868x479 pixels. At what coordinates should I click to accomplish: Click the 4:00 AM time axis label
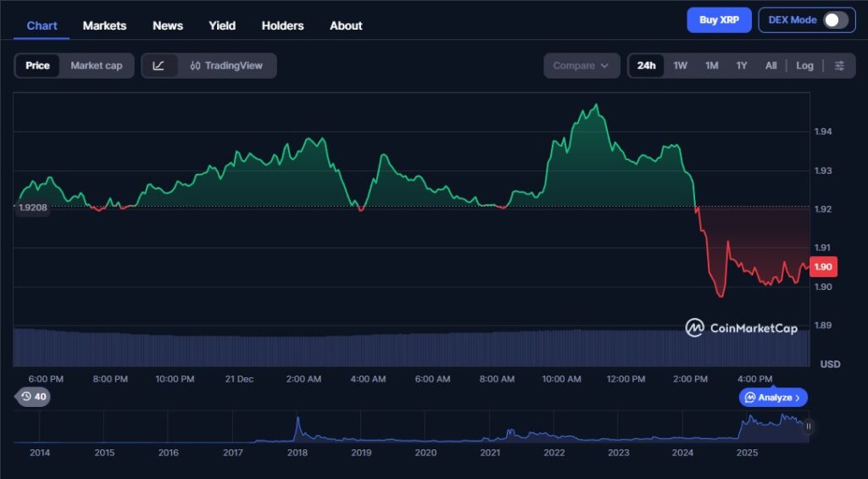pos(368,379)
